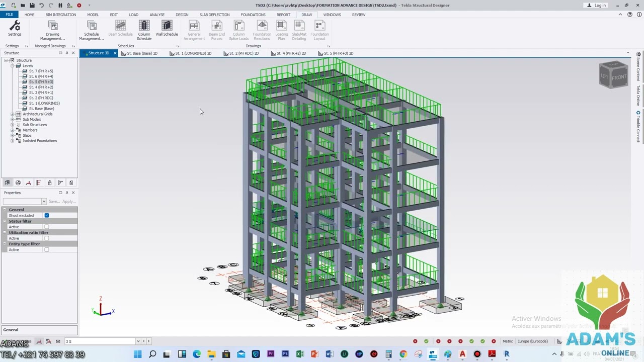This screenshot has width=644, height=362.
Task: Click Europe (Eurocode) in the status bar
Action: 532,341
